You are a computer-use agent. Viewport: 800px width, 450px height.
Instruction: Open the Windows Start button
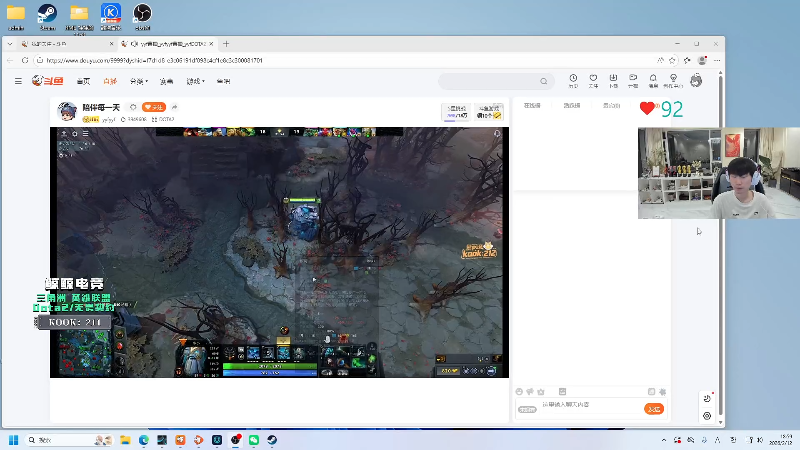[13, 440]
